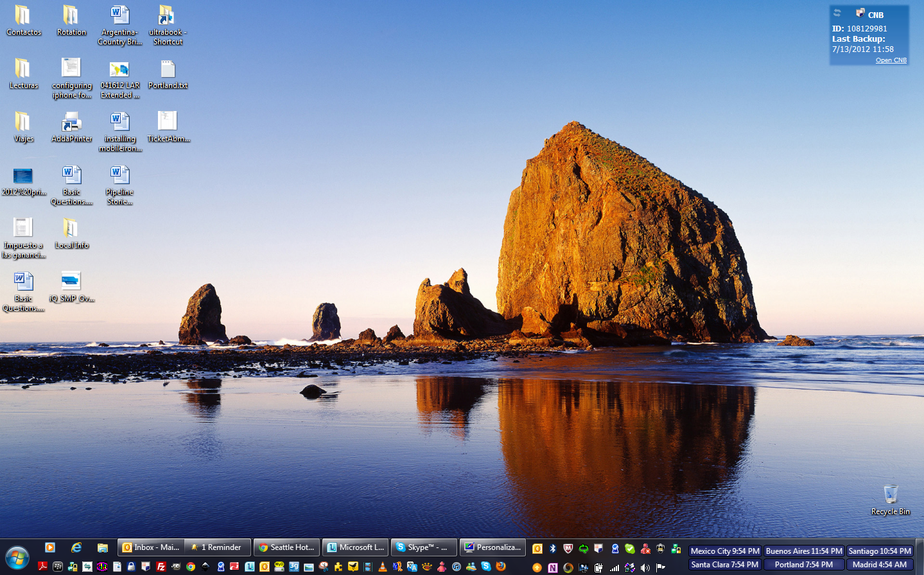Open the volume slider via the speaker icon
The height and width of the screenshot is (575, 924).
(x=645, y=568)
